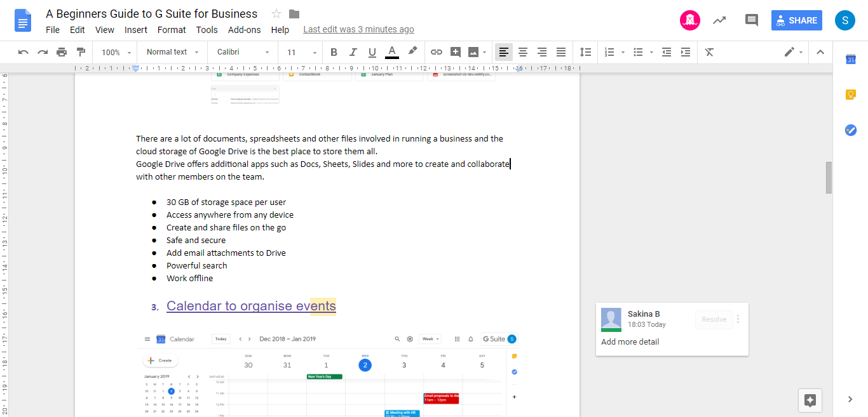The width and height of the screenshot is (868, 417).
Task: Open Google Calendar side panel
Action: click(x=851, y=59)
